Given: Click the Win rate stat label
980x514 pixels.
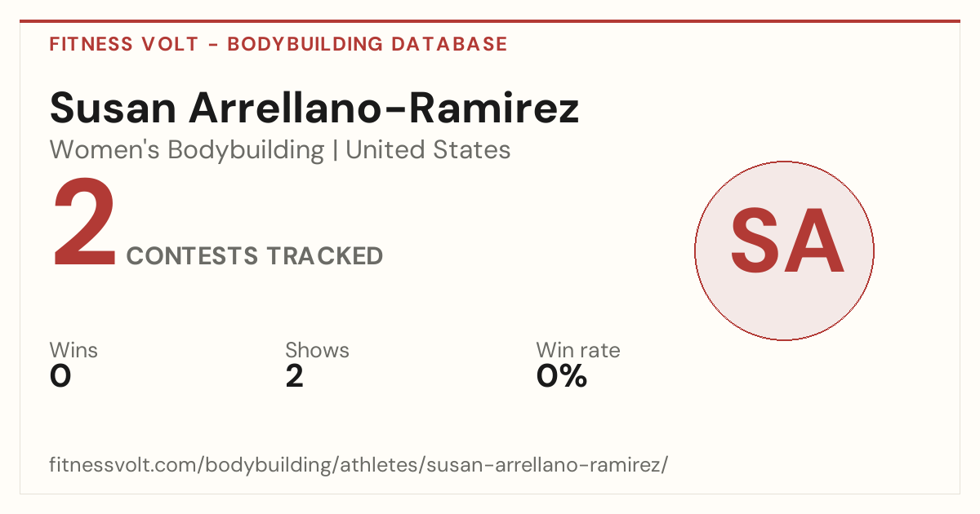Looking at the screenshot, I should [x=578, y=351].
